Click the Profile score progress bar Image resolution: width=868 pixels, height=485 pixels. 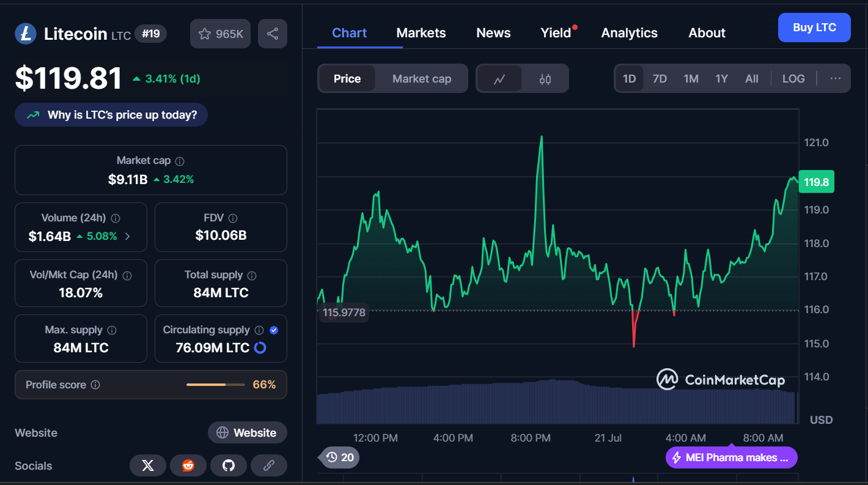tap(215, 385)
